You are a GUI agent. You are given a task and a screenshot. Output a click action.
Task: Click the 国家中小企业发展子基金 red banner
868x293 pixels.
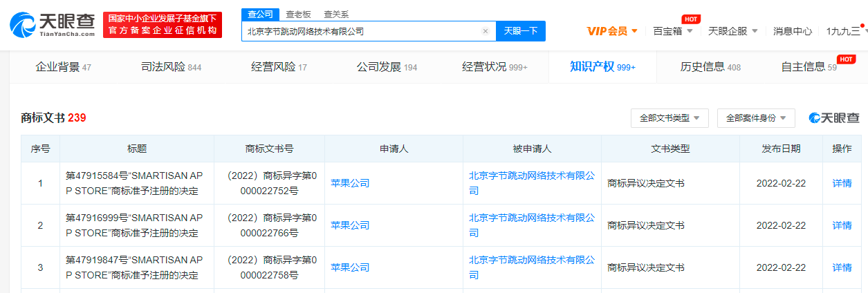point(163,24)
